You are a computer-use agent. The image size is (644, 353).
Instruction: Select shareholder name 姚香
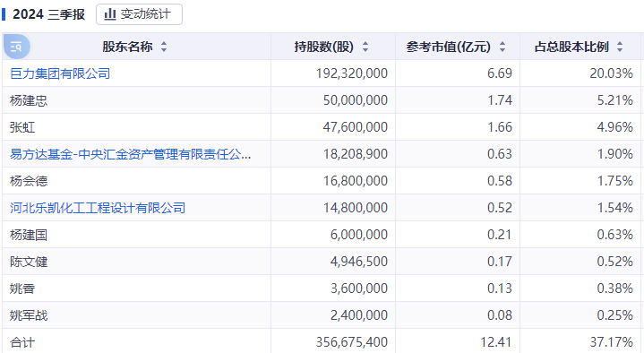pos(22,288)
